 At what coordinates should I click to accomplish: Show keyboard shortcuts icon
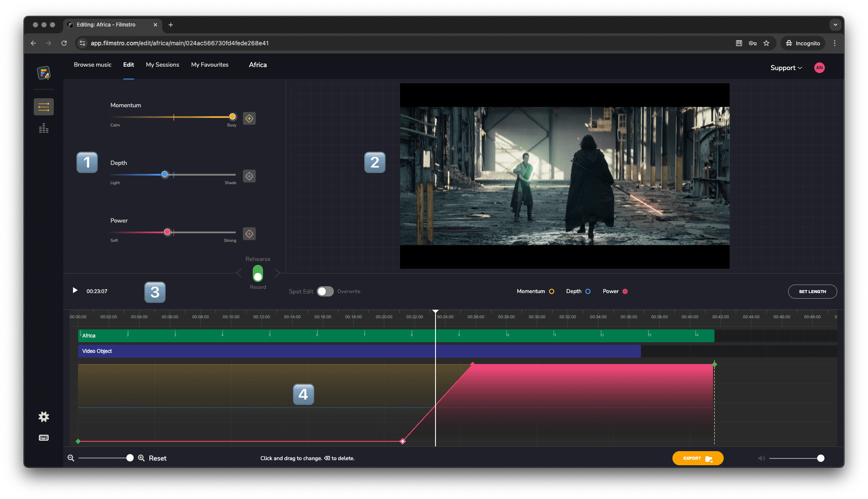(44, 437)
